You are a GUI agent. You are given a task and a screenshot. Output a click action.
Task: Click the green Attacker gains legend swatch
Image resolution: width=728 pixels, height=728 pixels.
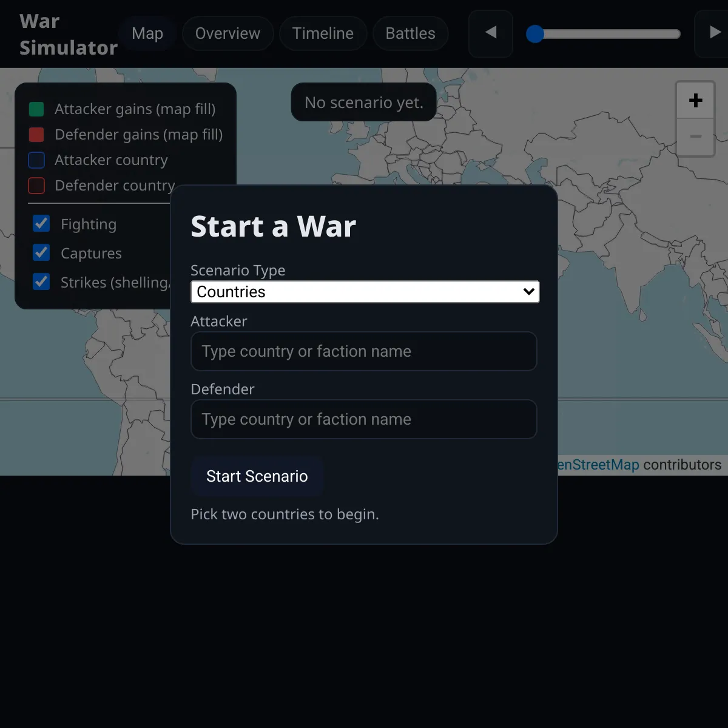coord(36,109)
